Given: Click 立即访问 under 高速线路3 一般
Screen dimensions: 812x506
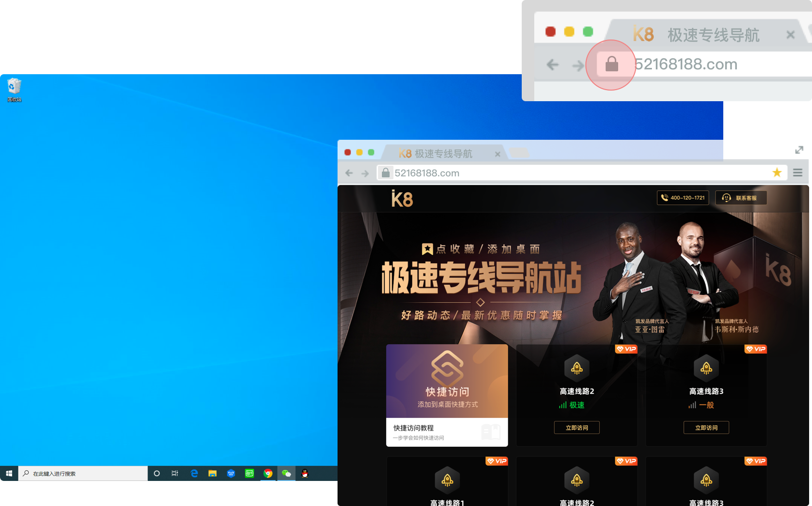Looking at the screenshot, I should [706, 427].
